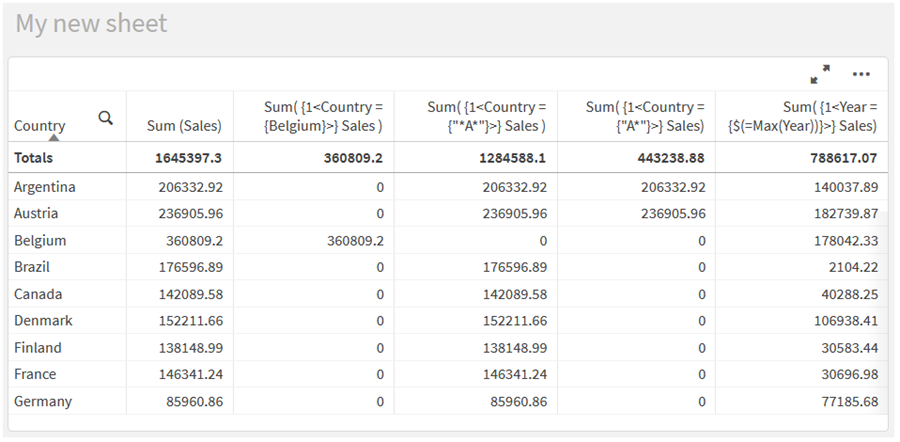Open the three-dots options menu
Screen dimensions: 900x442
(x=861, y=74)
